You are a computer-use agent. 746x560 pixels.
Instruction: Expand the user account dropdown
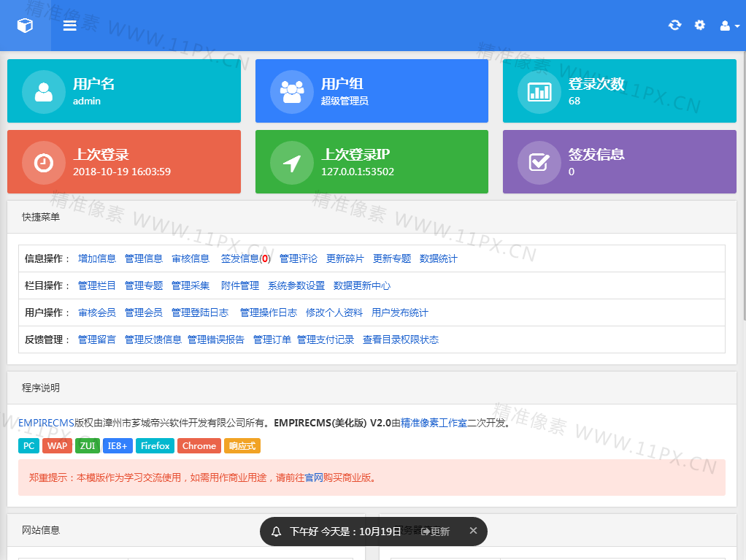click(x=729, y=26)
